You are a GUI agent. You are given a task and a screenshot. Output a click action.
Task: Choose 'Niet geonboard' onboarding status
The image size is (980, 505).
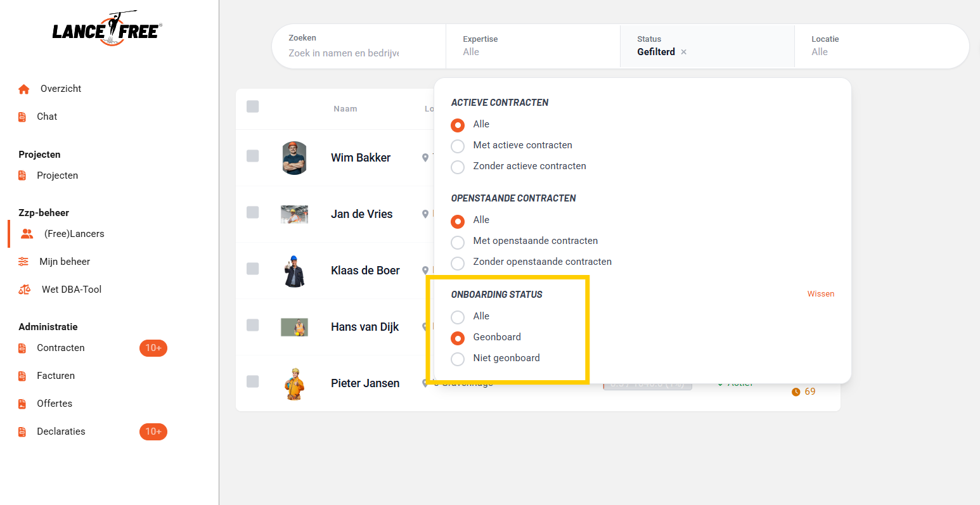(458, 359)
